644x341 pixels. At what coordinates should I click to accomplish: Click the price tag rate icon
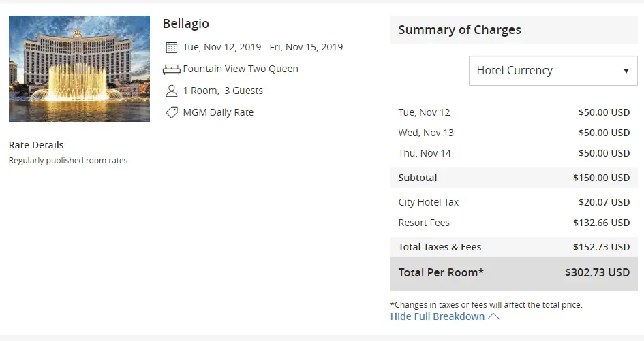(172, 113)
